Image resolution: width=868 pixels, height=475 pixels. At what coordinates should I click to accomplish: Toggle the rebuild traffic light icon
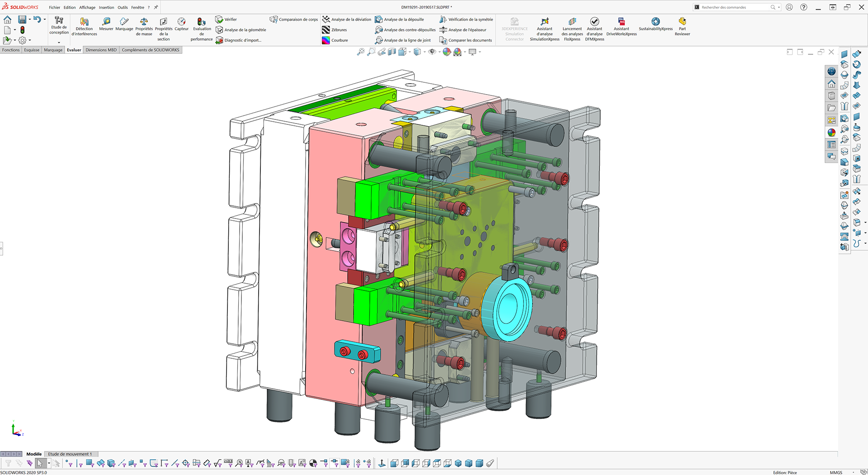click(x=22, y=30)
